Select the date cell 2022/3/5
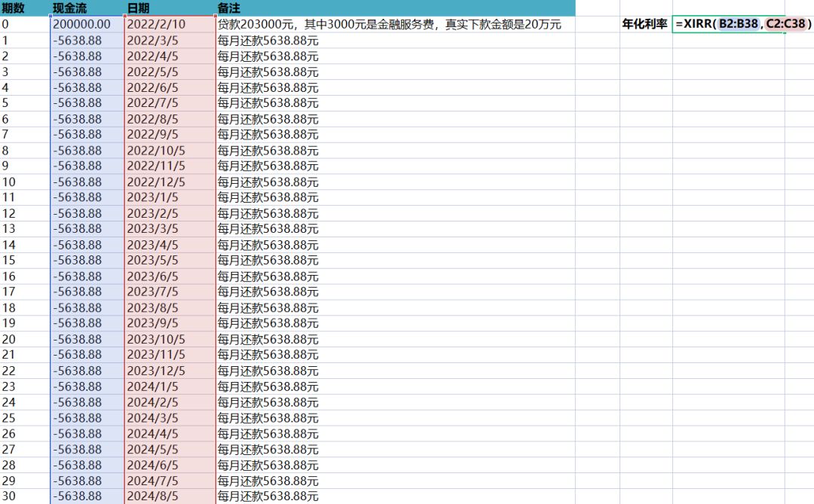This screenshot has width=814, height=504. pyautogui.click(x=170, y=41)
